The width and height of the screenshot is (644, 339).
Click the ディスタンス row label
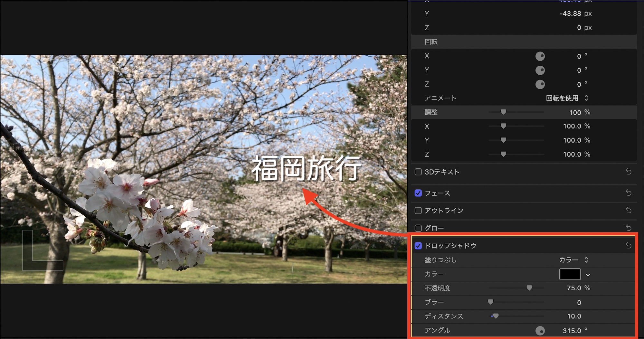coord(444,316)
